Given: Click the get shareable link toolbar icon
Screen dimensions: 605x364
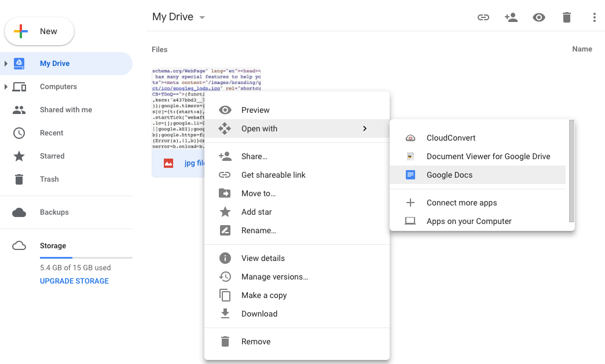Looking at the screenshot, I should tap(483, 17).
